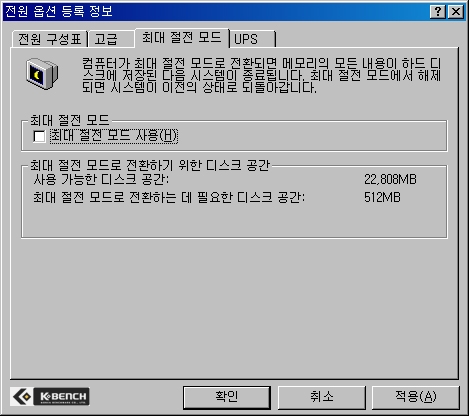Select the UPS tab
The image size is (469, 416).
(253, 39)
